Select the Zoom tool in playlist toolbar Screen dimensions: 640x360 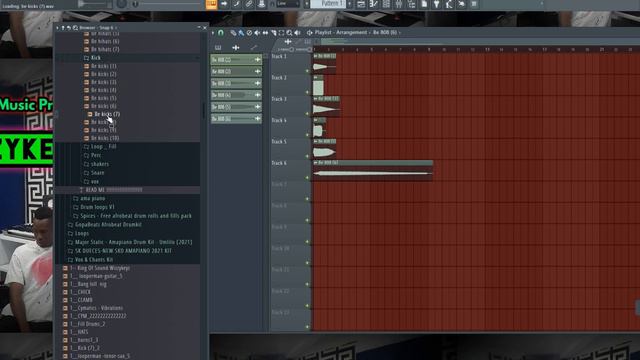pyautogui.click(x=289, y=33)
